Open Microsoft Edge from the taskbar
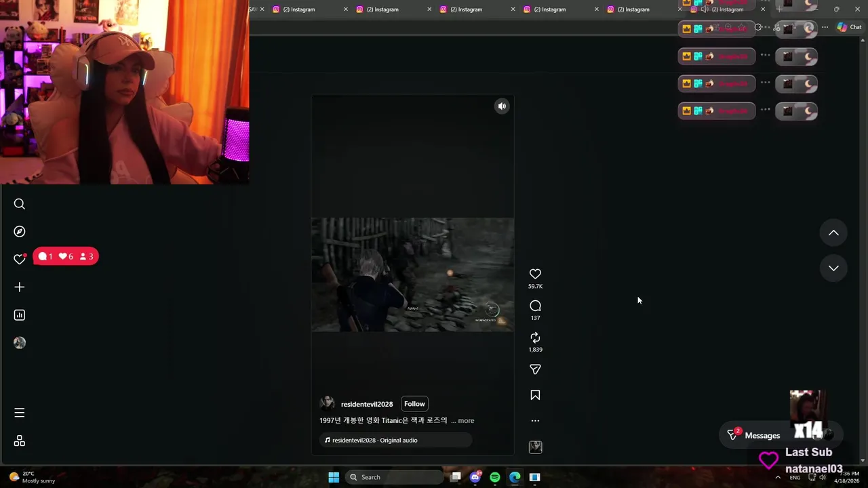The image size is (868, 488). [x=515, y=477]
